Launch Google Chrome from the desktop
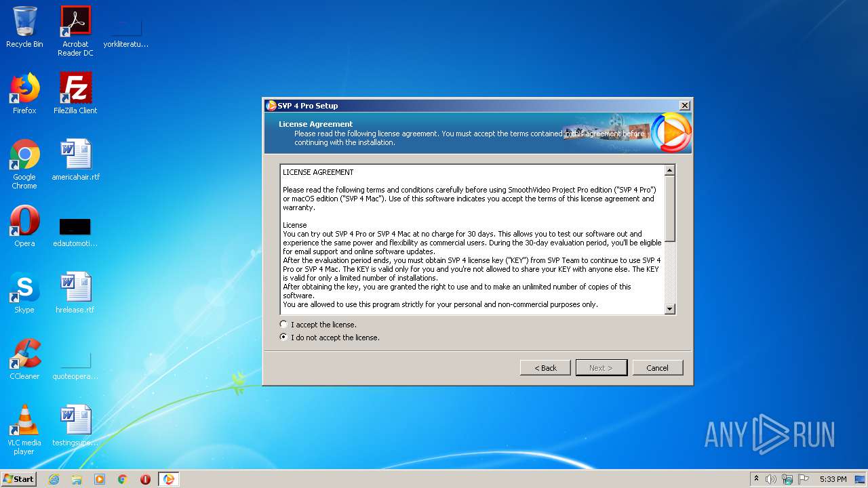The width and height of the screenshot is (868, 488). coord(24,164)
